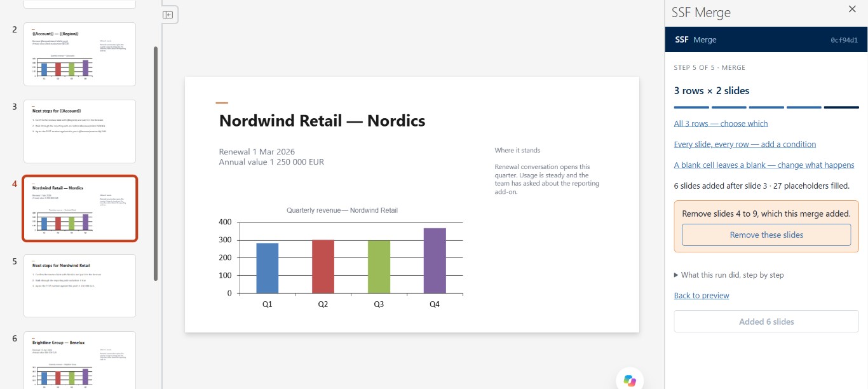Collapse the slide thumbnail panel icon
The image size is (868, 389).
[168, 15]
